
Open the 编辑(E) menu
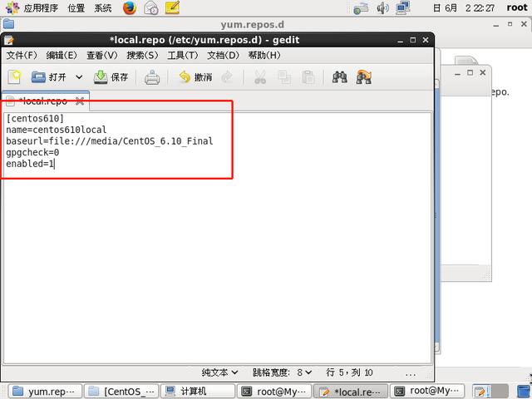(x=62, y=56)
